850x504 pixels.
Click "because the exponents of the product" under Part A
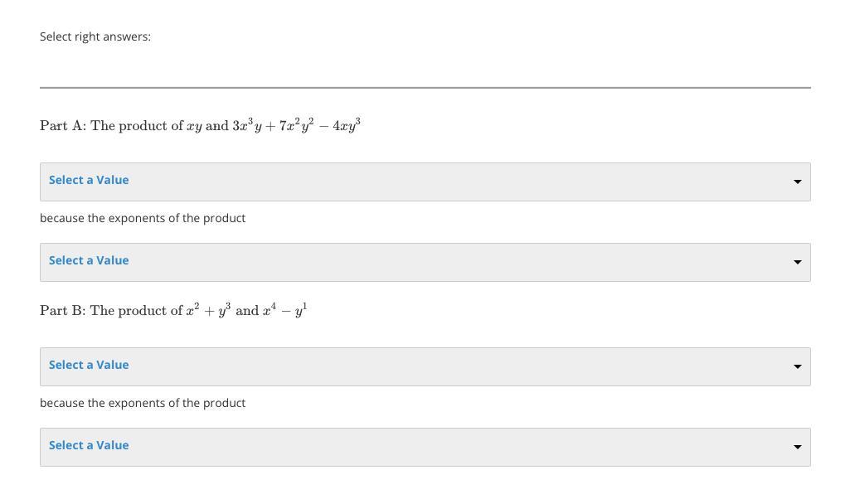143,218
